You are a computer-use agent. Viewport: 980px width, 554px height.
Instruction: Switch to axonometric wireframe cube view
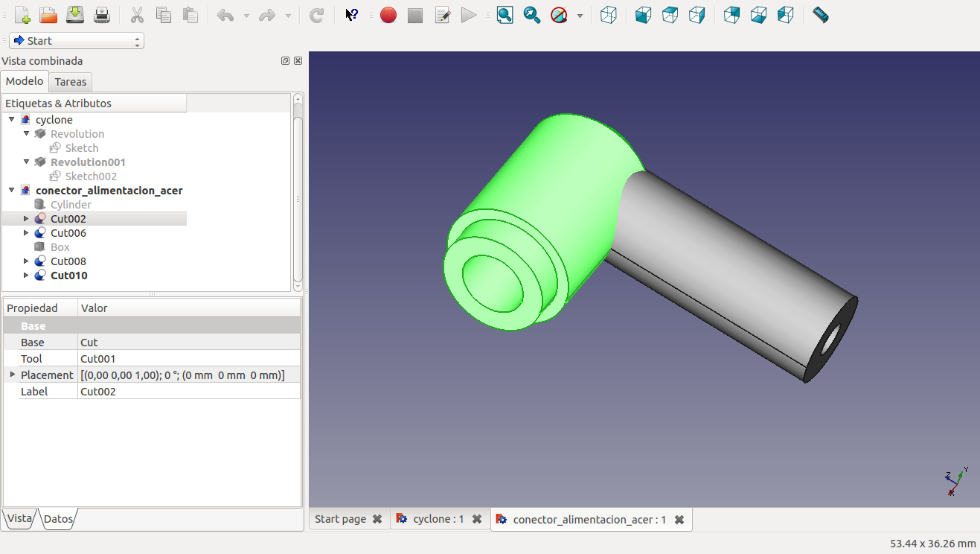point(609,15)
